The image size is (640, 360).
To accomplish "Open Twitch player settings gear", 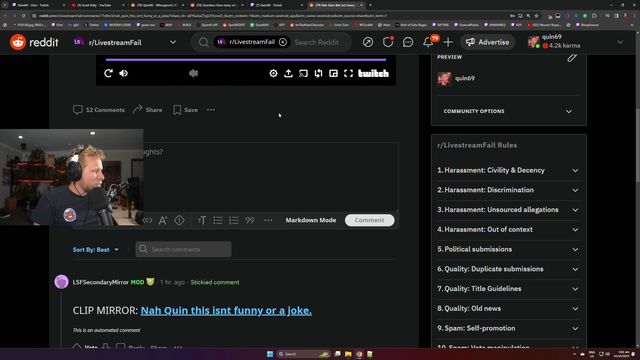I will (x=273, y=73).
